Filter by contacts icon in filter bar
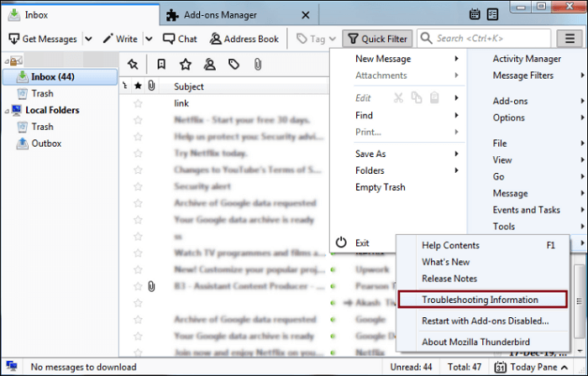 click(210, 65)
